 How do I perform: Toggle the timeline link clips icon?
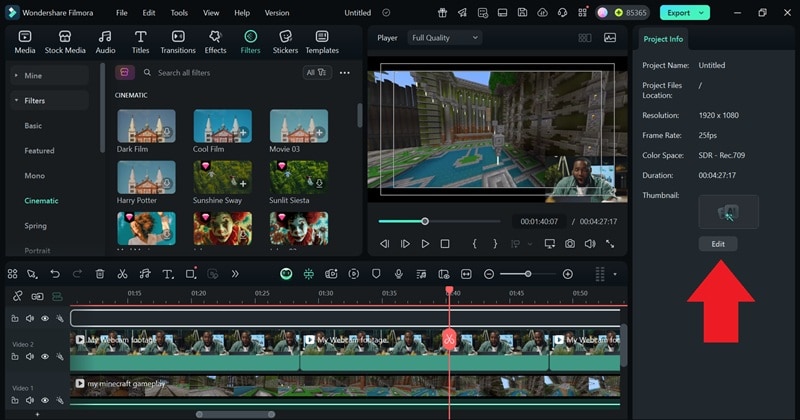[x=17, y=296]
